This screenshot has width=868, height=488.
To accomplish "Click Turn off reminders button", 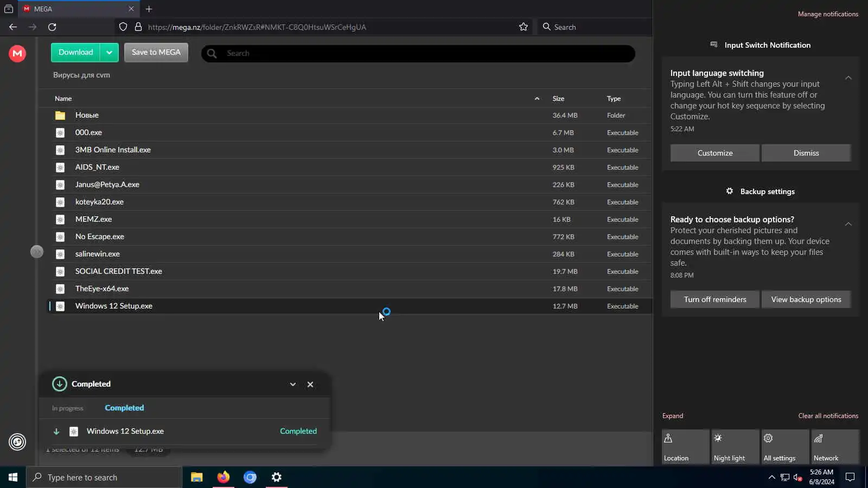I will [715, 299].
